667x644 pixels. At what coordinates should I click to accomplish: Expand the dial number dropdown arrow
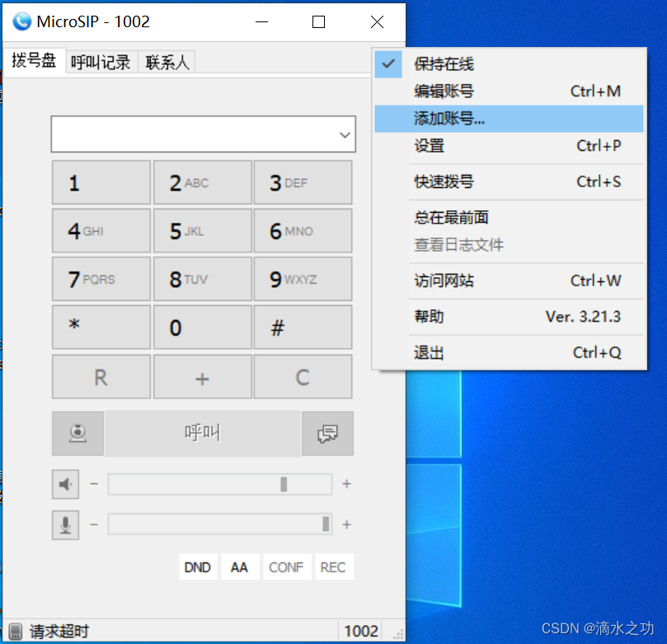point(345,135)
